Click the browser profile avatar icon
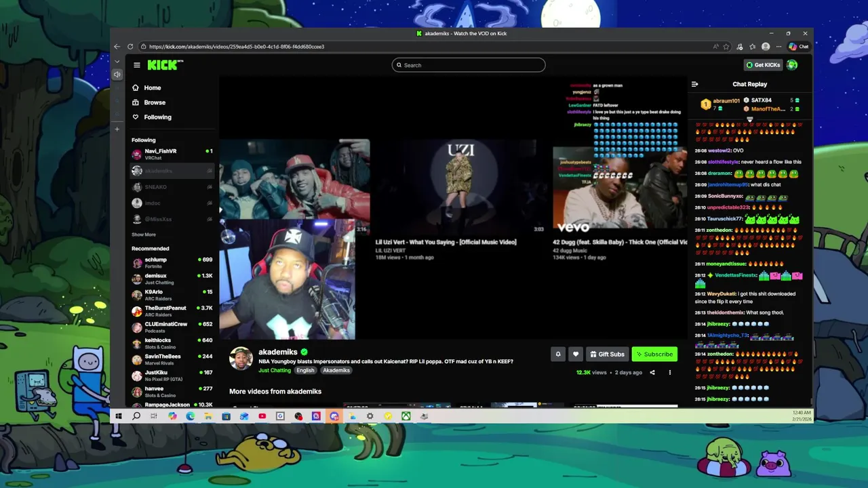Image resolution: width=868 pixels, height=488 pixels. [766, 47]
